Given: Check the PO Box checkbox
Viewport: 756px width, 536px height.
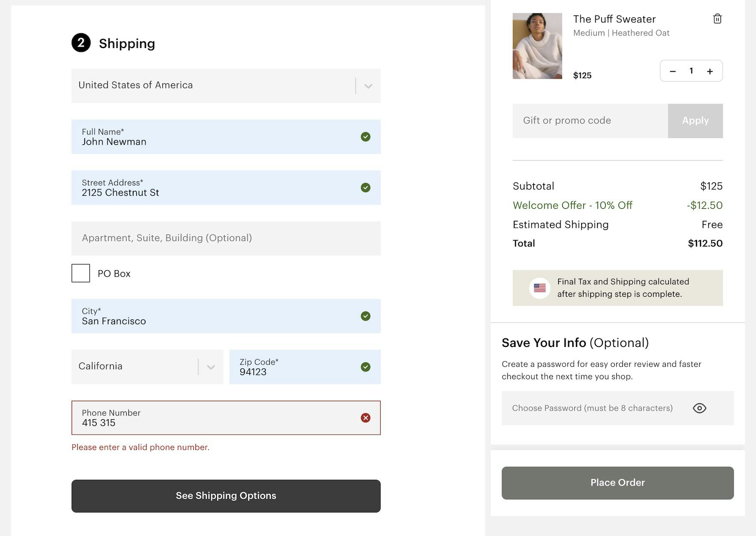Looking at the screenshot, I should point(81,273).
